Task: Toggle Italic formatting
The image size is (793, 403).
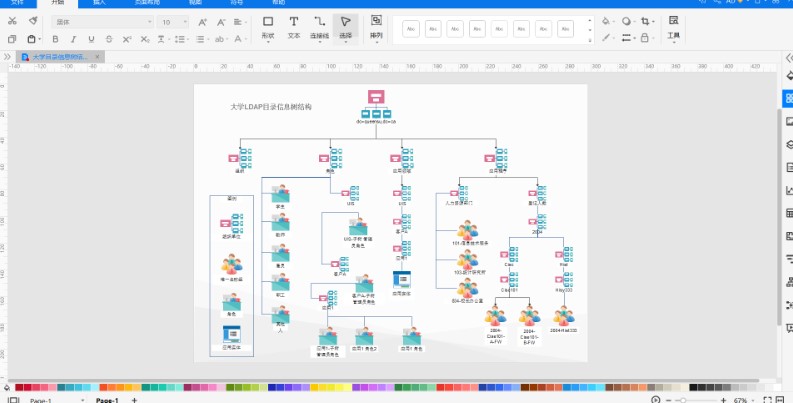Action: click(73, 39)
